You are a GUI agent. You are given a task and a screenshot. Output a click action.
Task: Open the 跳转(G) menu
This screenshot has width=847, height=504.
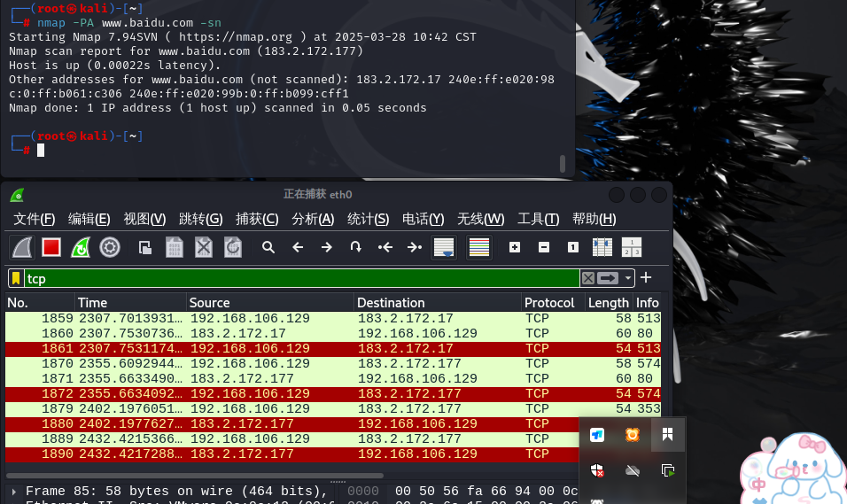pyautogui.click(x=200, y=219)
